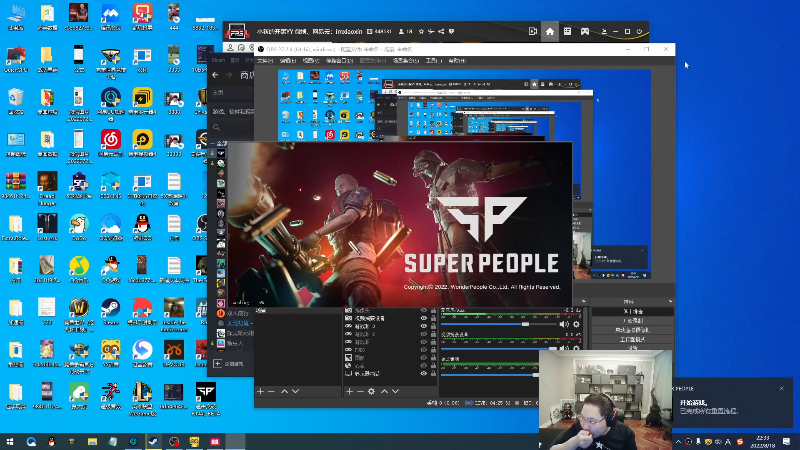Click the power icon in FPS app bar
The image size is (800, 450).
pos(639,32)
